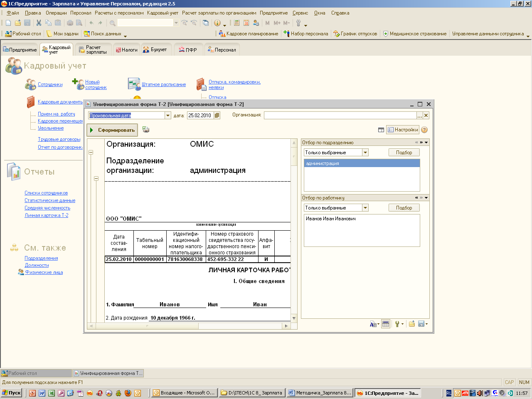This screenshot has height=399, width=532.
Task: Click the help question mark in T-2 form
Action: pos(424,130)
